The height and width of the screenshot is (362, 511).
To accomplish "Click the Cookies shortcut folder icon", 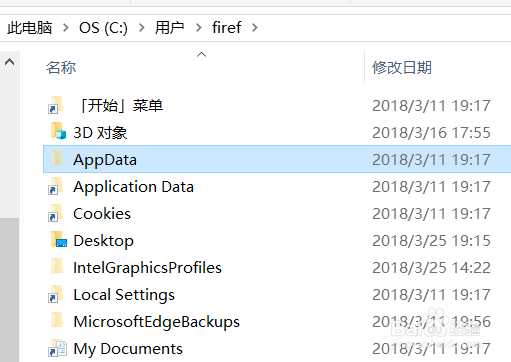I will coord(56,213).
